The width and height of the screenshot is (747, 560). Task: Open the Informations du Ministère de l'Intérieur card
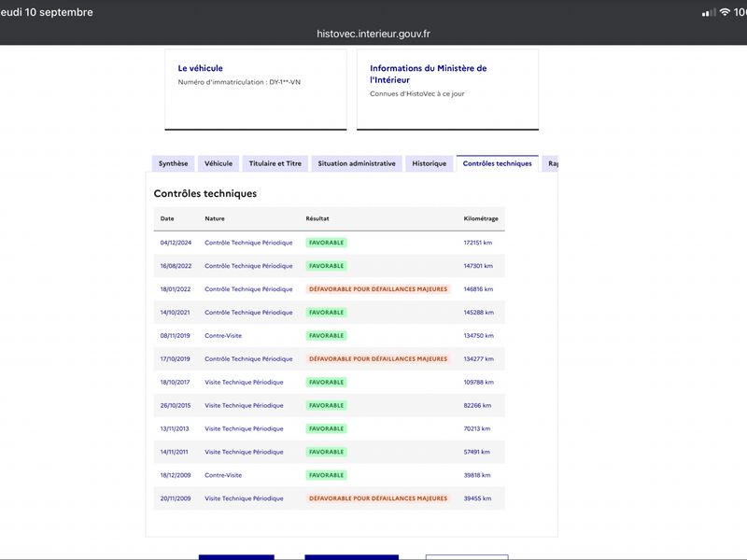click(448, 90)
